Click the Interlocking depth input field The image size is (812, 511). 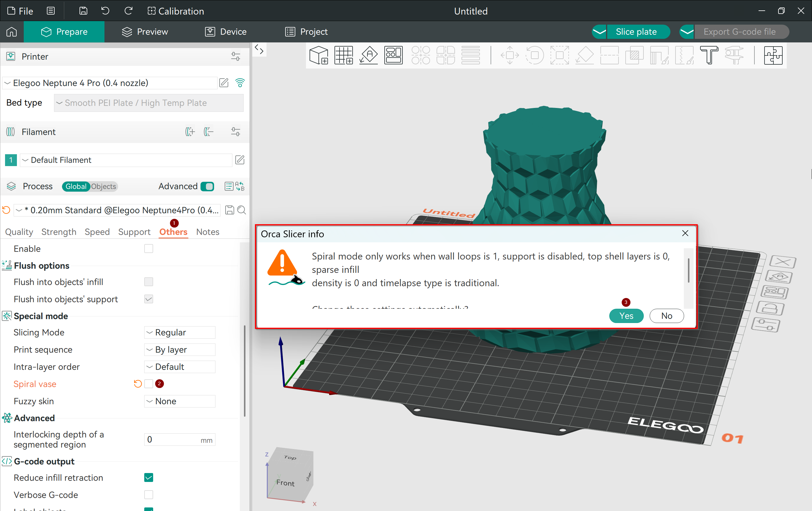pos(180,440)
